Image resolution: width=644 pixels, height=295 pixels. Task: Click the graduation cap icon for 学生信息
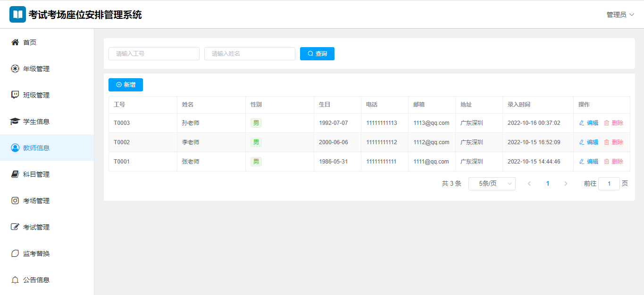pos(15,122)
